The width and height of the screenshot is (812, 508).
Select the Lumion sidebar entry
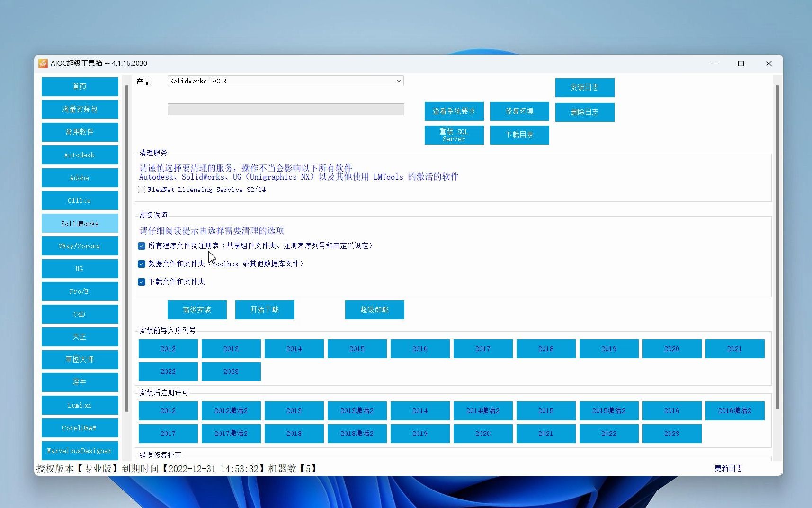(80, 405)
